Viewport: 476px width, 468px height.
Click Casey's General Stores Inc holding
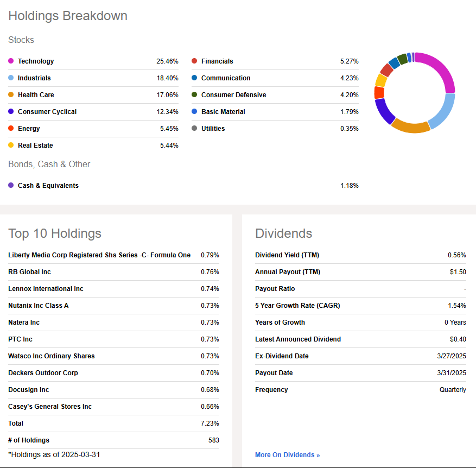click(x=50, y=407)
